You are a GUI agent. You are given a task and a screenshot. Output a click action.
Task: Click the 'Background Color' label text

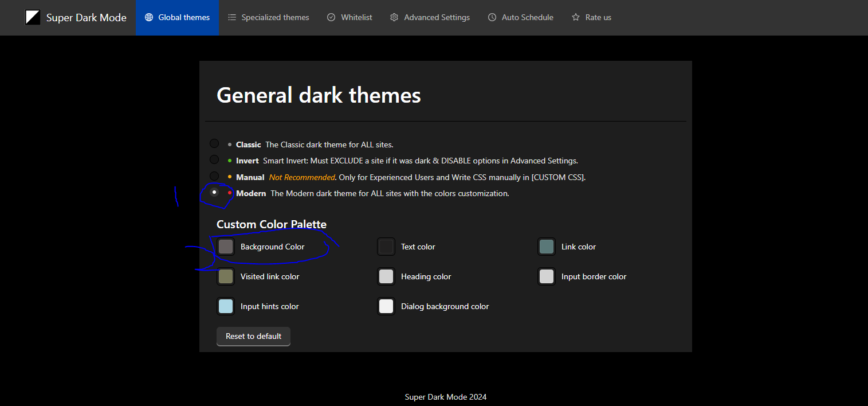(273, 247)
